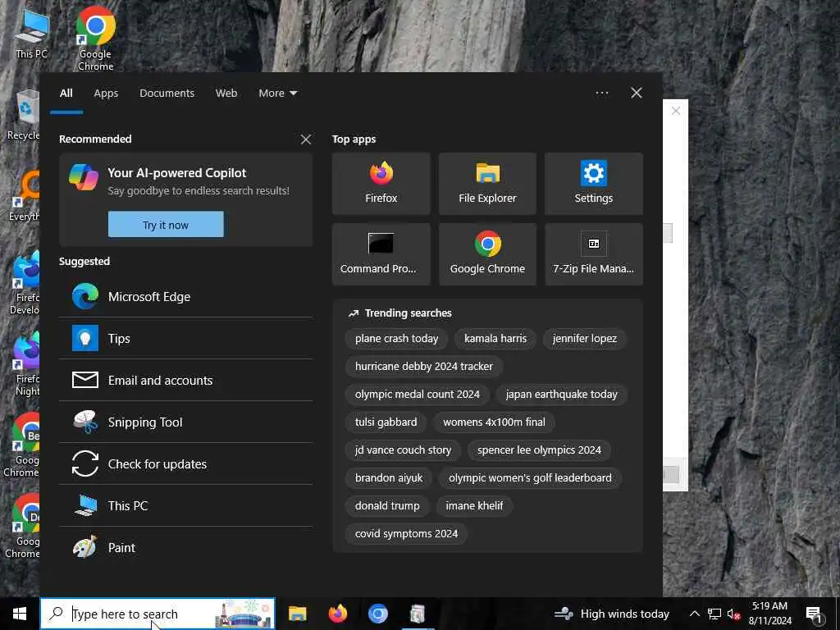
Task: Click the muted volume icon in tray
Action: click(733, 614)
